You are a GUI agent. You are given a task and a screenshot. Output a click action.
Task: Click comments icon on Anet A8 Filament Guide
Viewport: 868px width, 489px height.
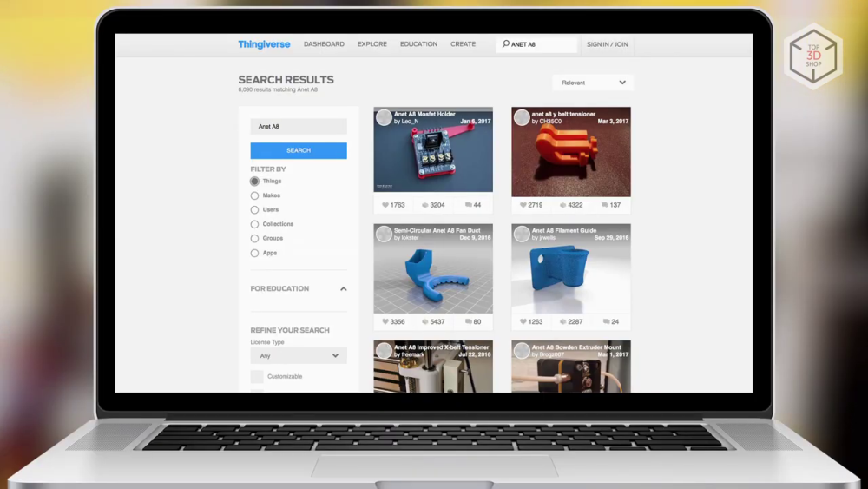click(x=606, y=321)
